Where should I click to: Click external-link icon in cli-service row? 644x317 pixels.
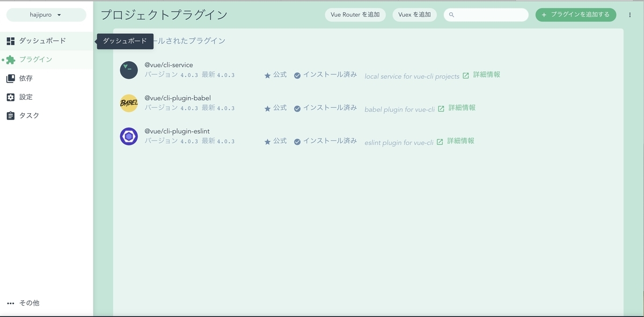(x=466, y=76)
